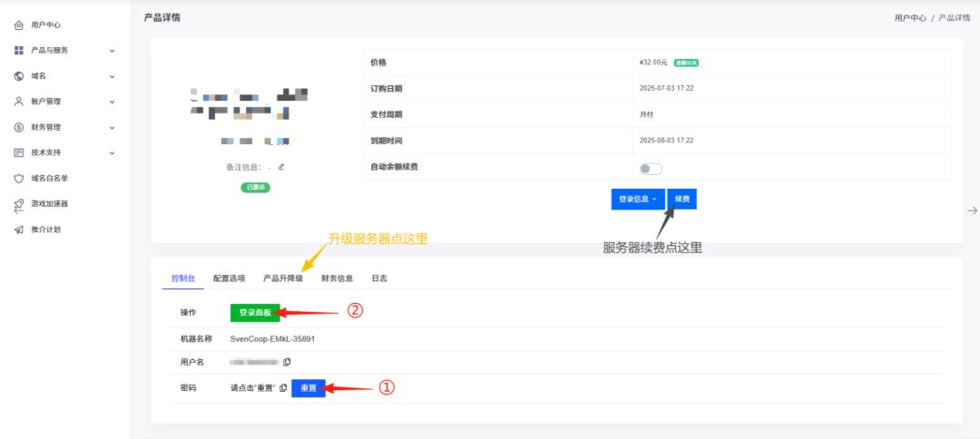Click the 月付 payment cycle value
This screenshot has height=439, width=980.
pos(647,115)
